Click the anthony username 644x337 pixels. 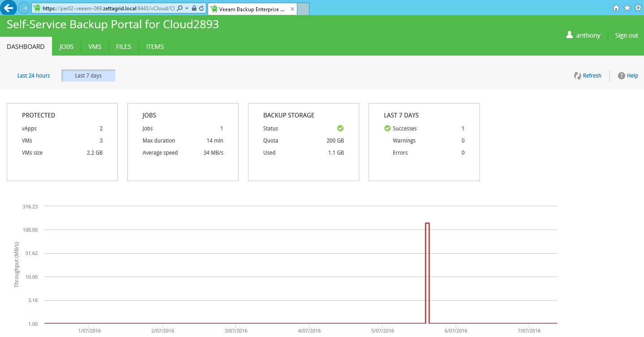588,35
